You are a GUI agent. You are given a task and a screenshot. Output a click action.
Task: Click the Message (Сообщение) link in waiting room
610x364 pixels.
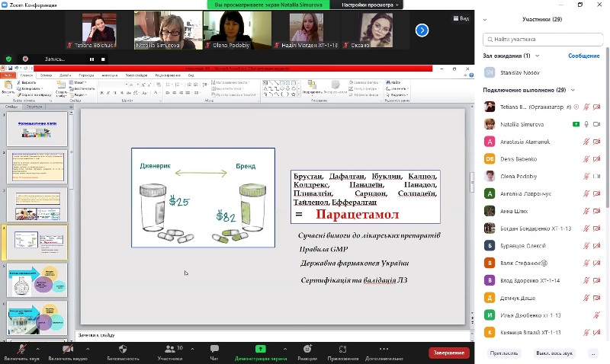tap(583, 56)
